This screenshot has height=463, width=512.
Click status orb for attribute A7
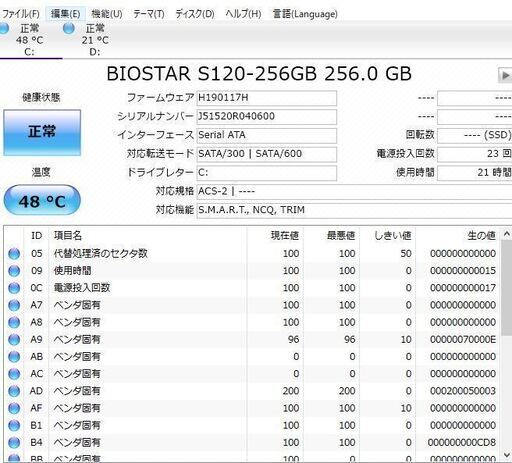(14, 305)
